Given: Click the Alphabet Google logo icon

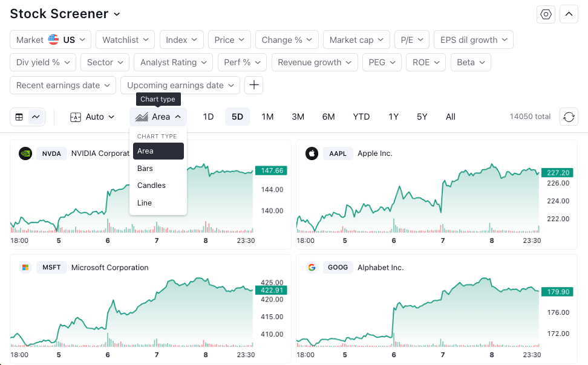Looking at the screenshot, I should coord(312,268).
